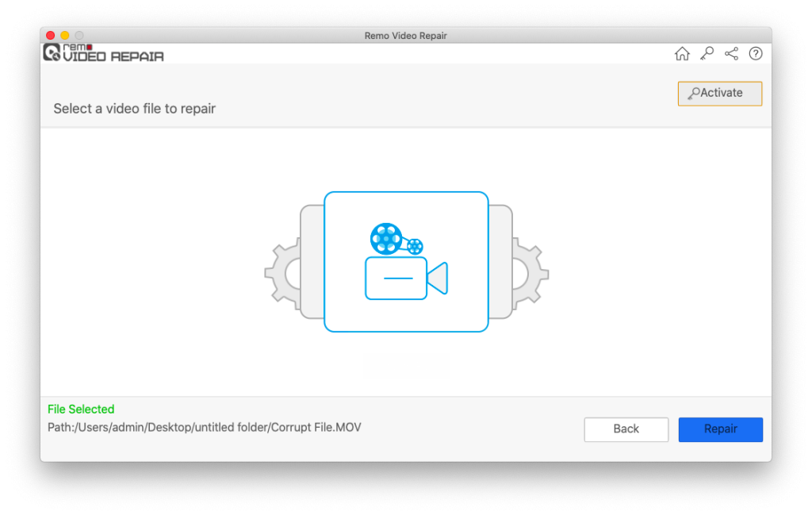Minimize the window with the yellow button

(x=65, y=35)
